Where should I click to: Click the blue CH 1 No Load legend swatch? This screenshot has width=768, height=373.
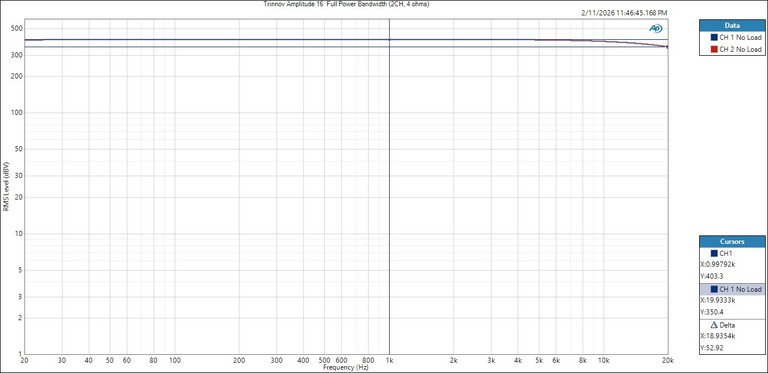(x=714, y=38)
